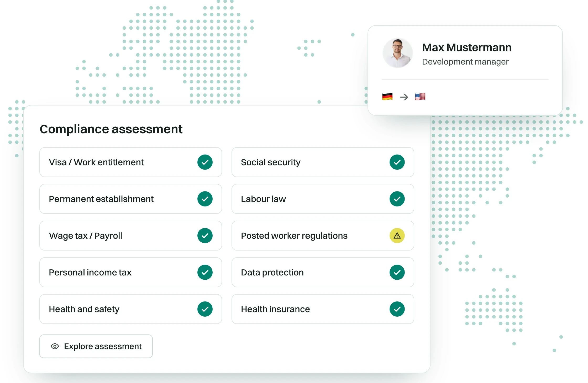The width and height of the screenshot is (588, 383).
Task: Select the Permanent establishment label
Action: pyautogui.click(x=101, y=199)
